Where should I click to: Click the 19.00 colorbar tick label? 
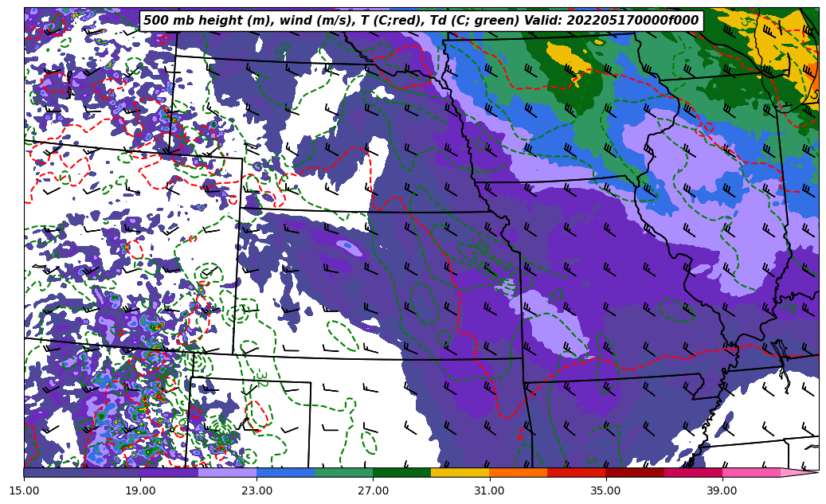[x=140, y=490]
